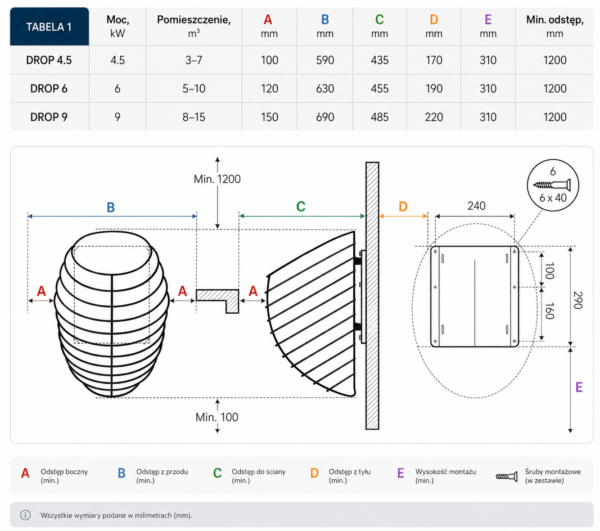
Task: Click the orange D dimension label in the diagram
Action: (x=403, y=207)
